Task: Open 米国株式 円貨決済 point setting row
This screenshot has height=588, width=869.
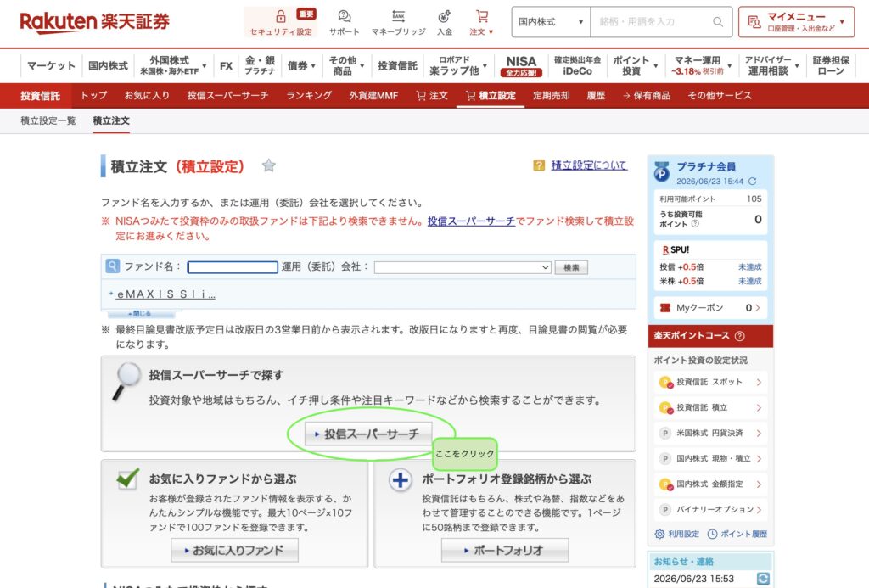Action: click(710, 433)
